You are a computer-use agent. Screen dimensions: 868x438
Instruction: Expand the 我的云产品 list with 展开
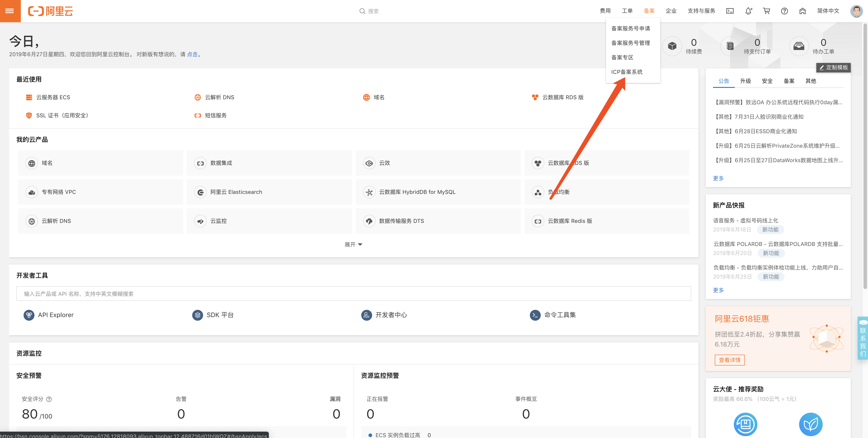(354, 245)
